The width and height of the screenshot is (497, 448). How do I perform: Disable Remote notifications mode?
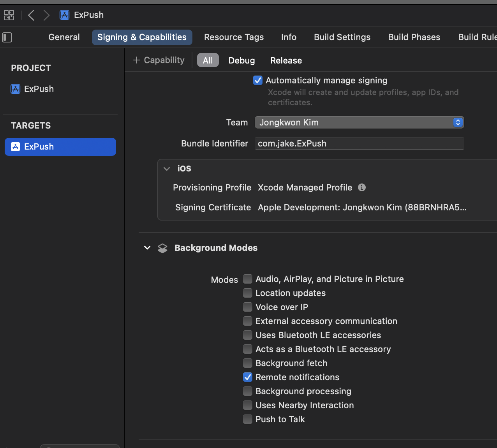pyautogui.click(x=248, y=377)
